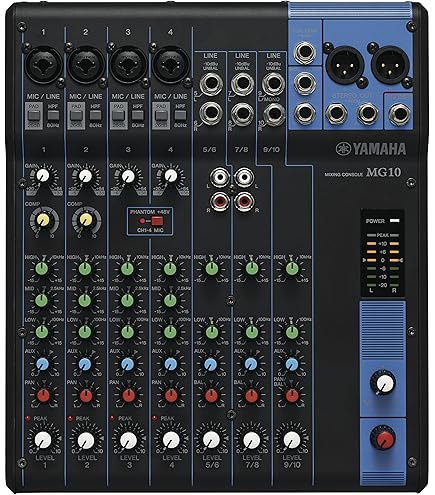Image resolution: width=435 pixels, height=495 pixels.
Task: Click the channel 1 blue AUX knob
Action: pos(43,364)
